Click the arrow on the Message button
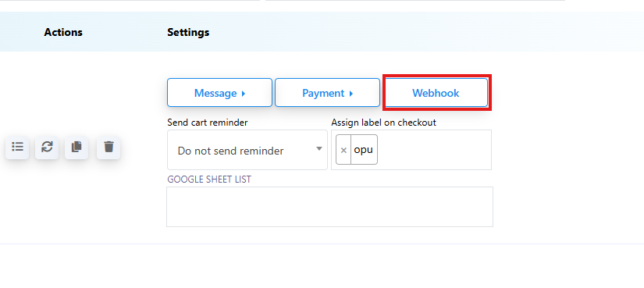Screen dimensions: 644x288 point(244,93)
